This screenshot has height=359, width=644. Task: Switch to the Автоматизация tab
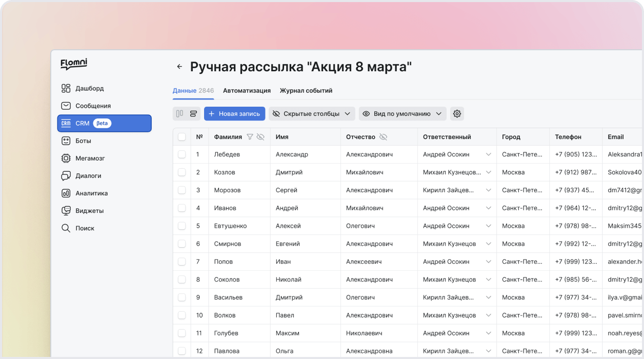point(247,91)
